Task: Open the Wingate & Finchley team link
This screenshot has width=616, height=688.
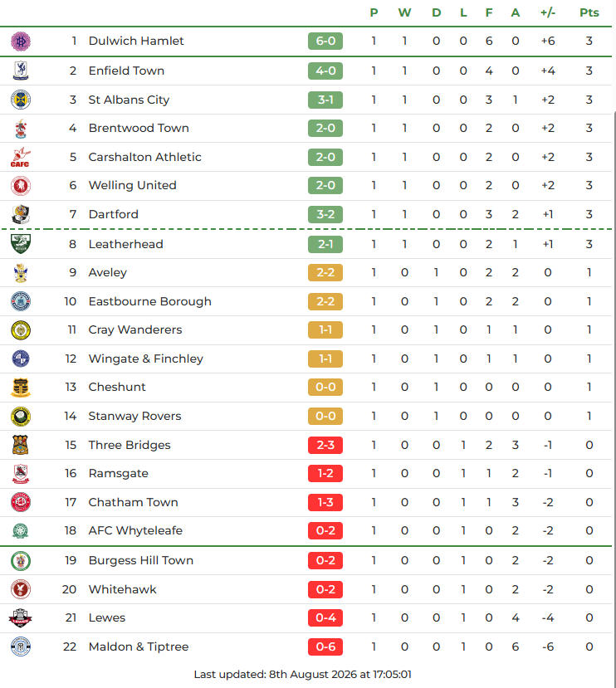Action: (x=146, y=359)
